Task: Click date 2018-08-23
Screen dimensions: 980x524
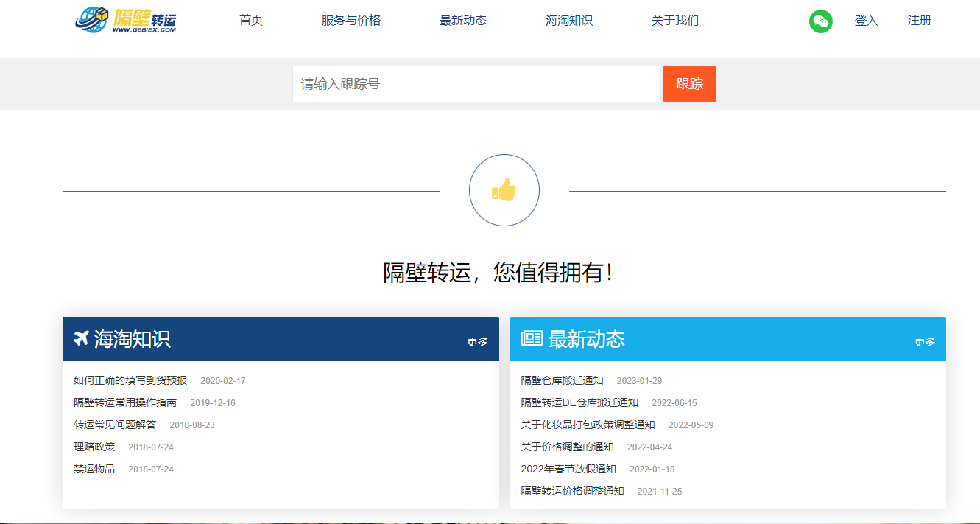Action: coord(192,425)
